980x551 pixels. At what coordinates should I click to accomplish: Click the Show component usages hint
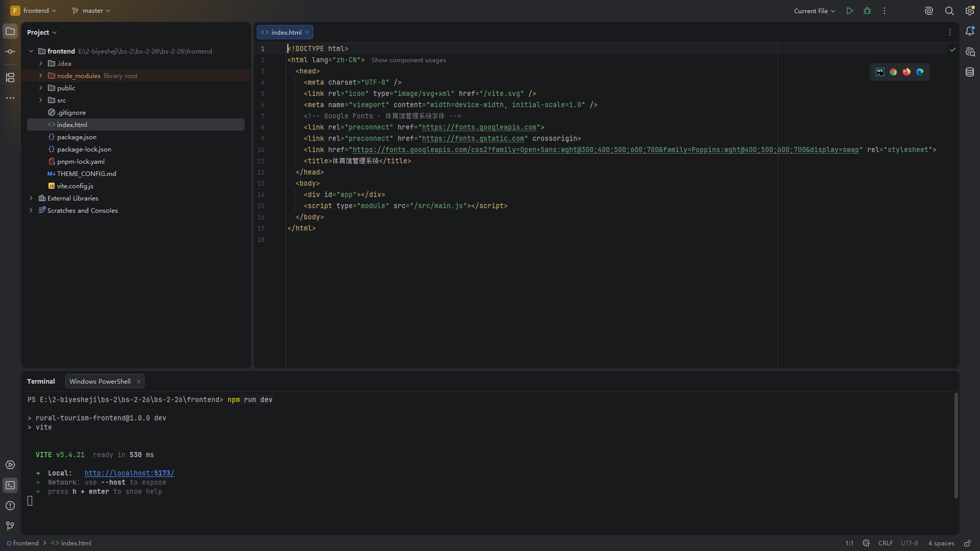point(409,60)
